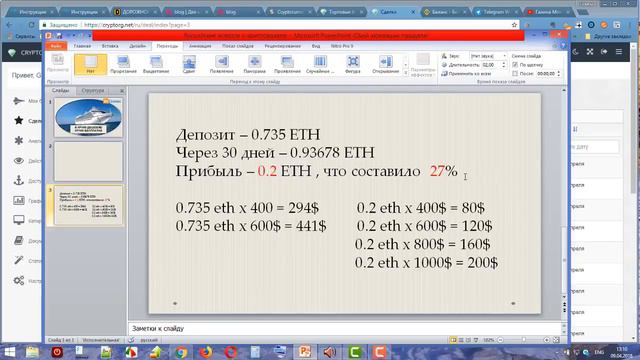
Task: Click the 'Просмотр' preview button in ribbon
Action: [x=58, y=63]
